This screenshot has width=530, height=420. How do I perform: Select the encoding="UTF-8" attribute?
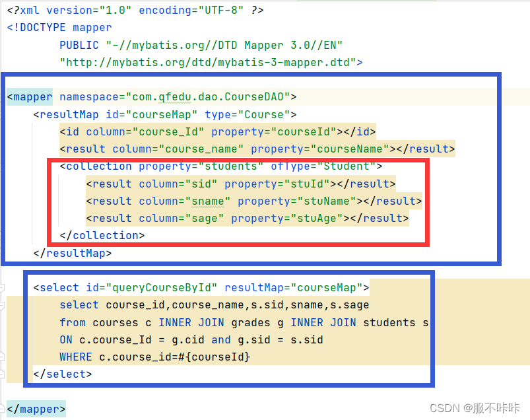click(x=191, y=11)
